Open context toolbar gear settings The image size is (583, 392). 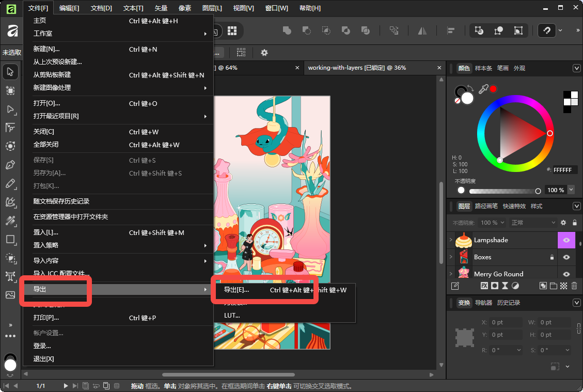(264, 53)
